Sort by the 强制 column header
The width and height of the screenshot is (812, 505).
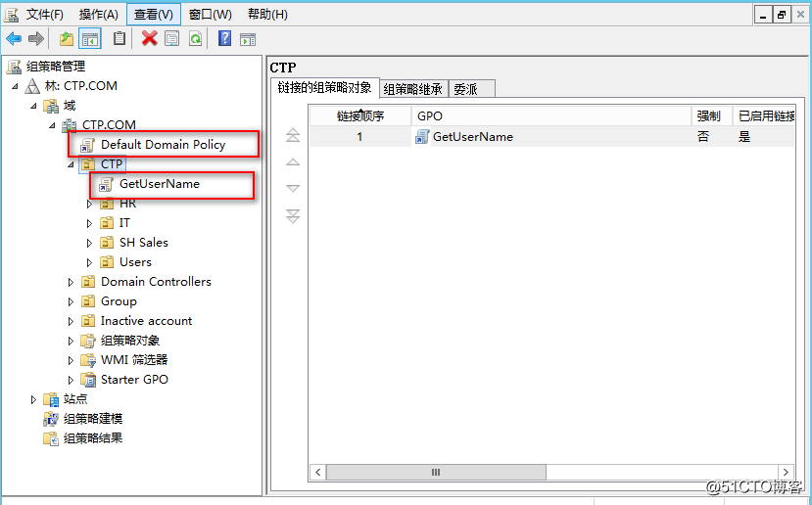tap(712, 115)
